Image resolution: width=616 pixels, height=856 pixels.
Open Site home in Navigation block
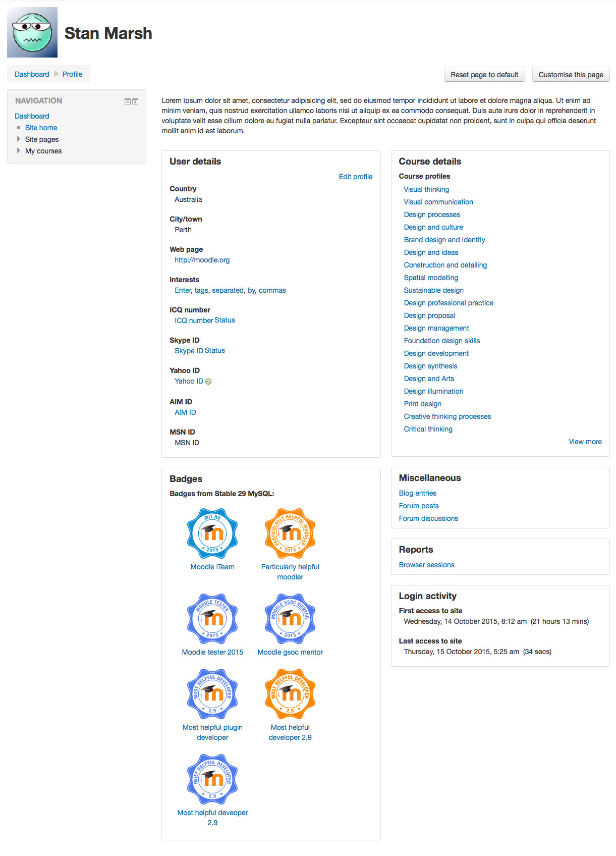[x=41, y=128]
